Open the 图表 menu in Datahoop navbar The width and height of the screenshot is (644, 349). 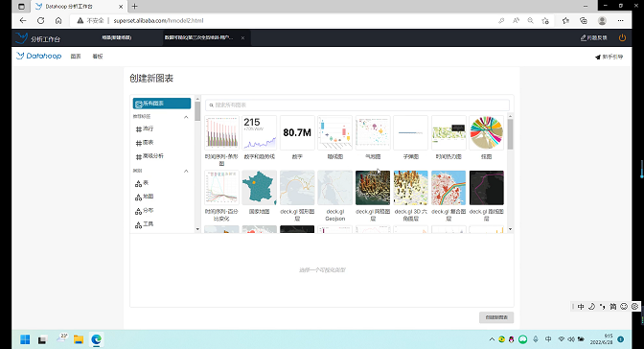pos(76,57)
